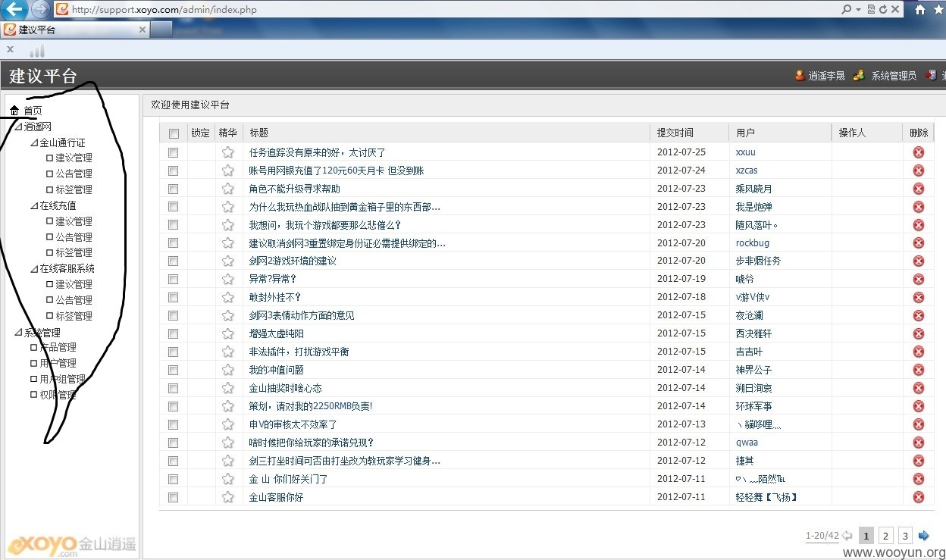Open post 非法插件,打扰游戏平衡
The image size is (946, 560).
click(x=299, y=352)
